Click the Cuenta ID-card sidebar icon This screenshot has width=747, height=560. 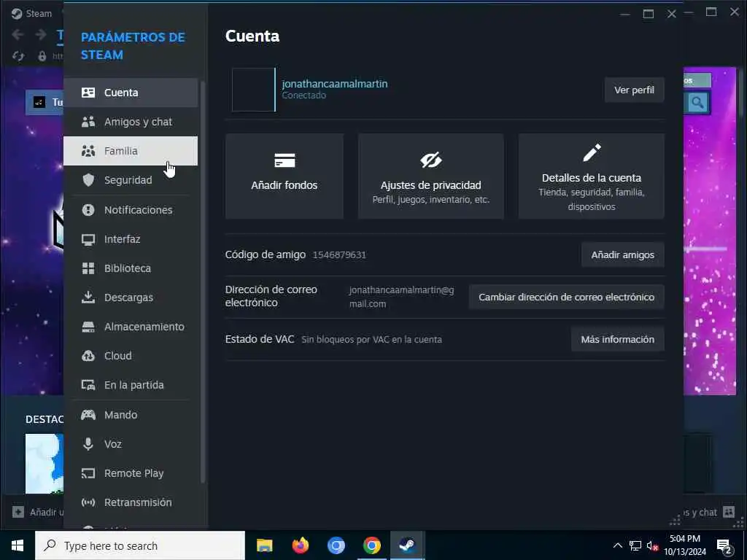(88, 93)
